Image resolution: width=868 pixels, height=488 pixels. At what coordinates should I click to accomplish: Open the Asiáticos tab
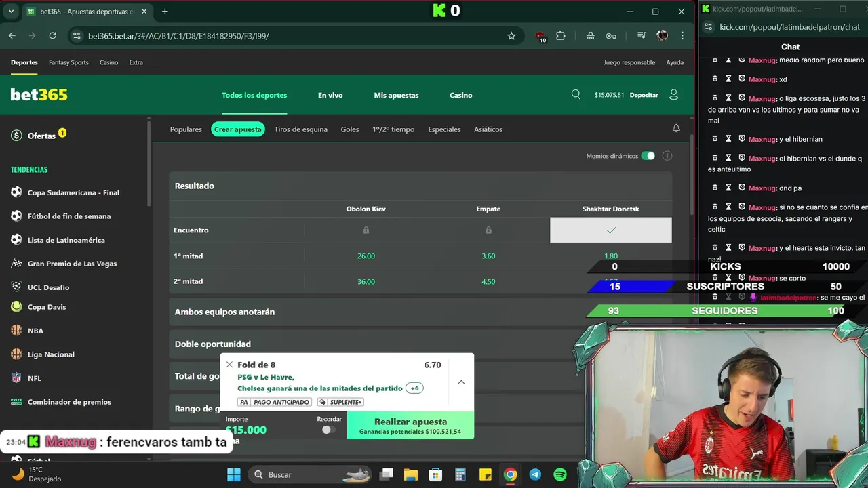click(488, 129)
